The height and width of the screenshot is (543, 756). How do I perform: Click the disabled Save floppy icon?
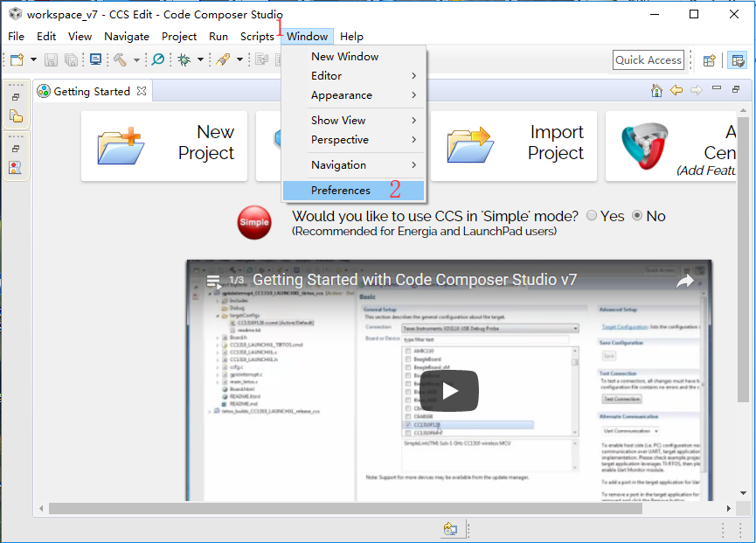[51, 59]
